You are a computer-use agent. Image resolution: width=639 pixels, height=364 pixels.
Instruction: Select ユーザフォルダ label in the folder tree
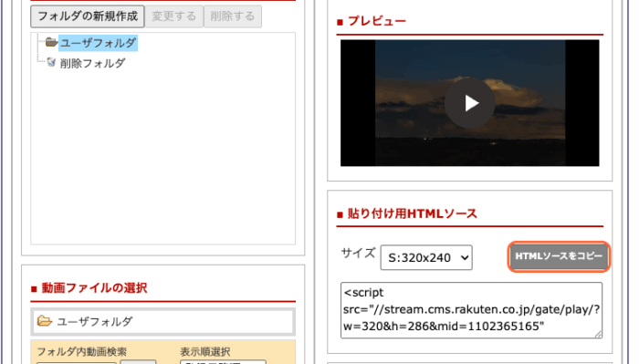[98, 43]
